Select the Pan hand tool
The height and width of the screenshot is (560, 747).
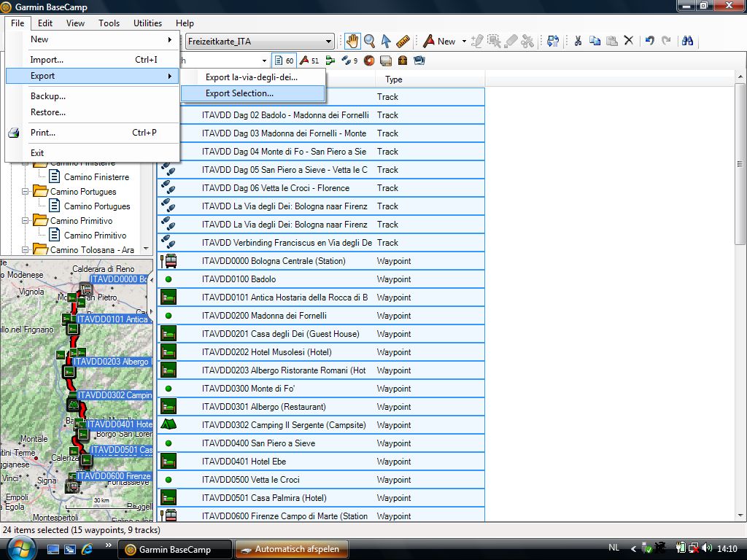pos(352,41)
